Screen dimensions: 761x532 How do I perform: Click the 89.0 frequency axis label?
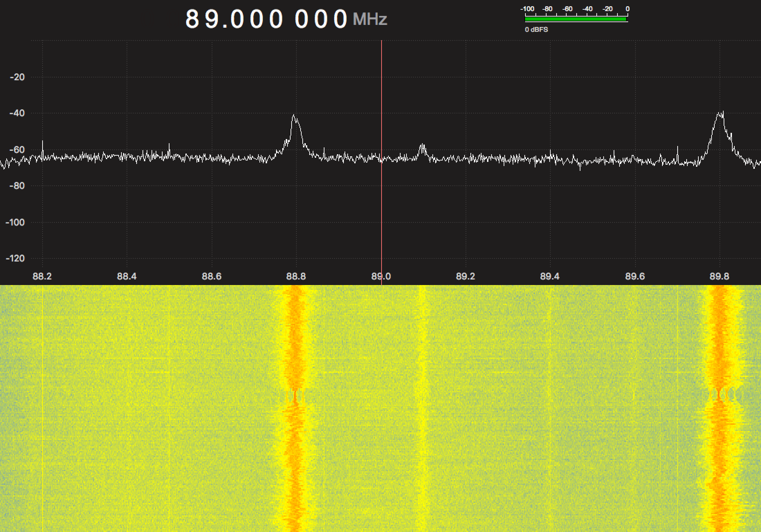coord(381,276)
